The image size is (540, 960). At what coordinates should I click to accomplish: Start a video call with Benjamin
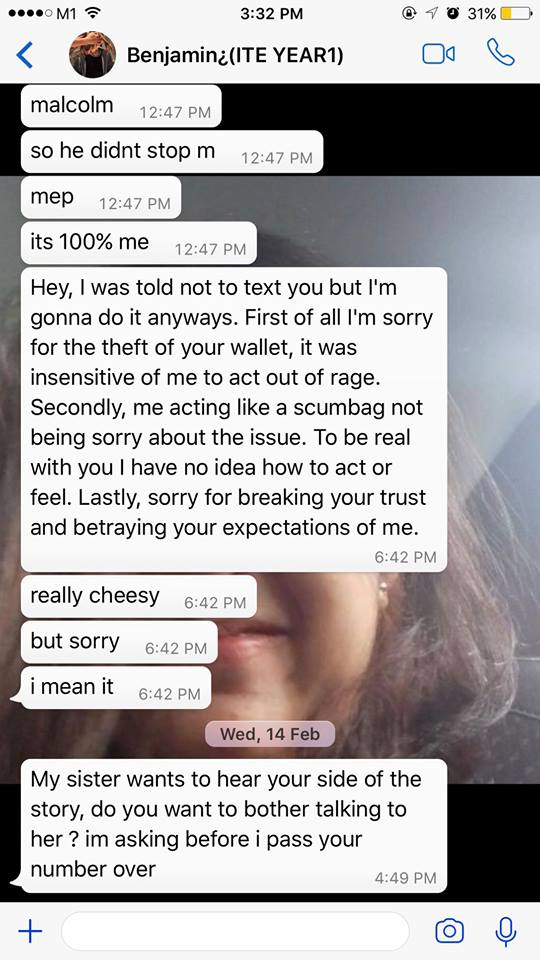(438, 54)
